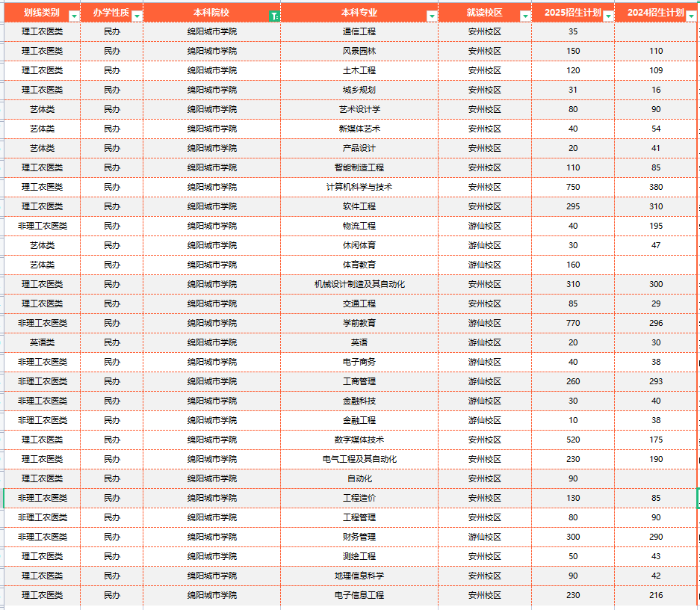Screen dimensions: 700x610
Task: Click the 770 enrollment plan value
Action: click(x=573, y=323)
